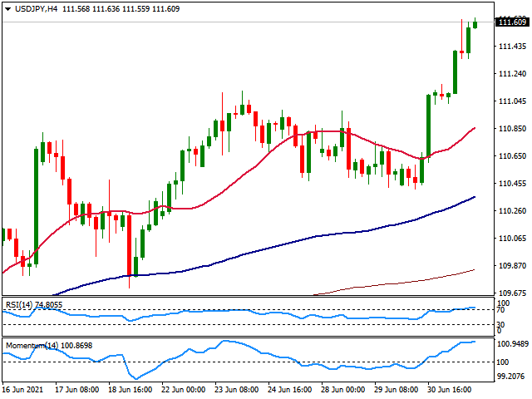Click the Momentum 100 level label
Viewport: 532px width, 399px height.
click(502, 362)
